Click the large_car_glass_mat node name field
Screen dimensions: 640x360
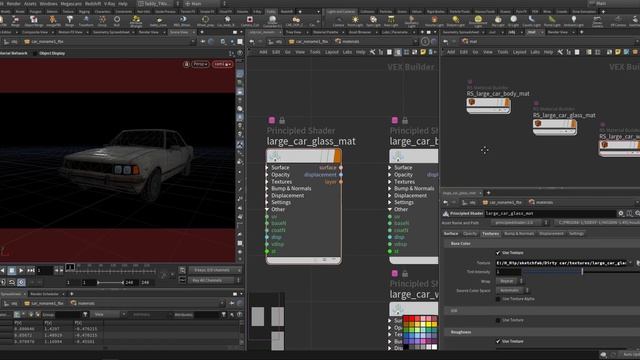point(550,213)
